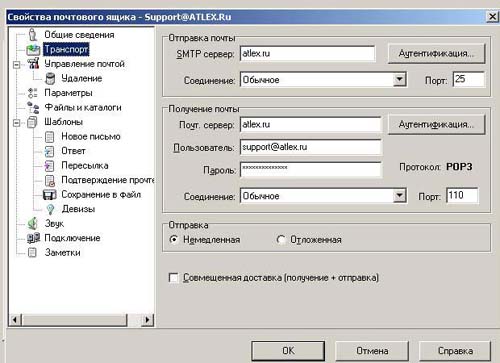The width and height of the screenshot is (500, 363).
Task: Click the Сохранение в файл floppy icon
Action: (x=50, y=195)
